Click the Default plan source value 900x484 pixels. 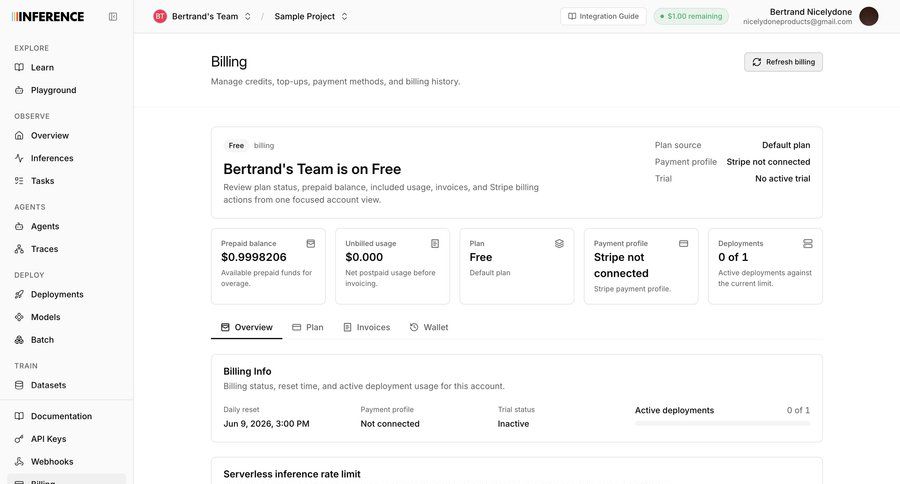[x=786, y=145]
